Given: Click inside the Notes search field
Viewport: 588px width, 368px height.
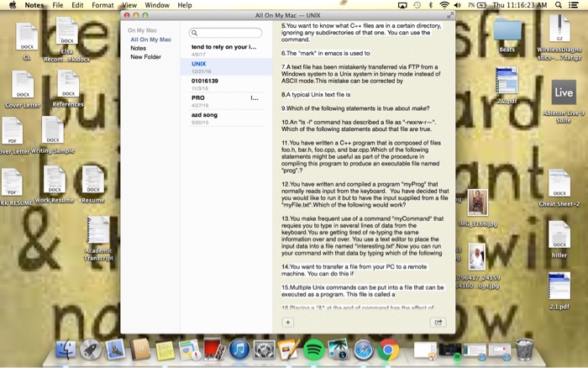Looking at the screenshot, I should click(225, 33).
